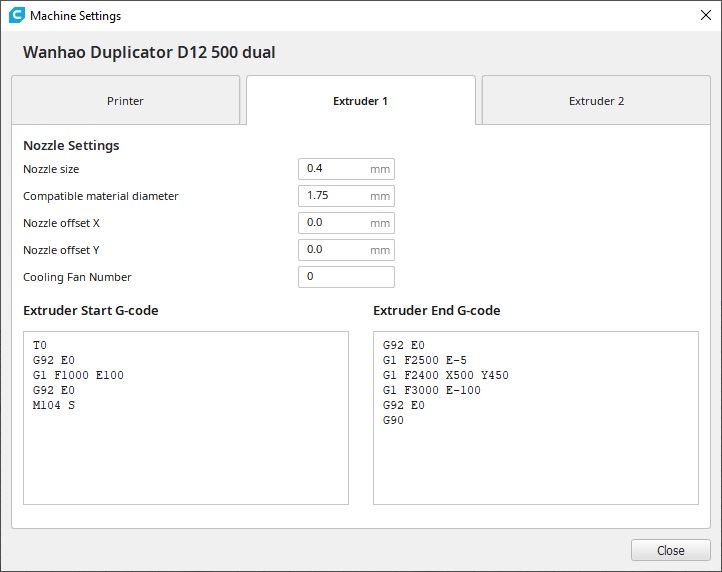Click the 'M104 S' start code line
This screenshot has height=572, width=722.
point(53,405)
